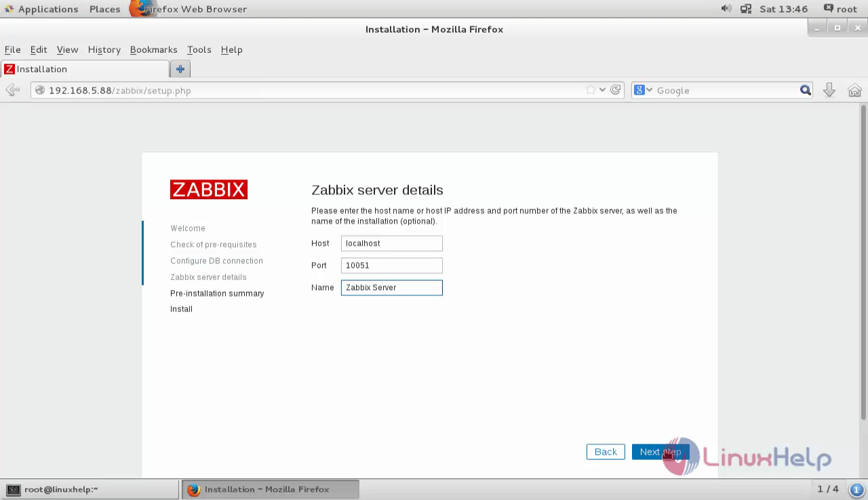Click the vertical page scrollbar
The image size is (868, 500).
point(863,262)
